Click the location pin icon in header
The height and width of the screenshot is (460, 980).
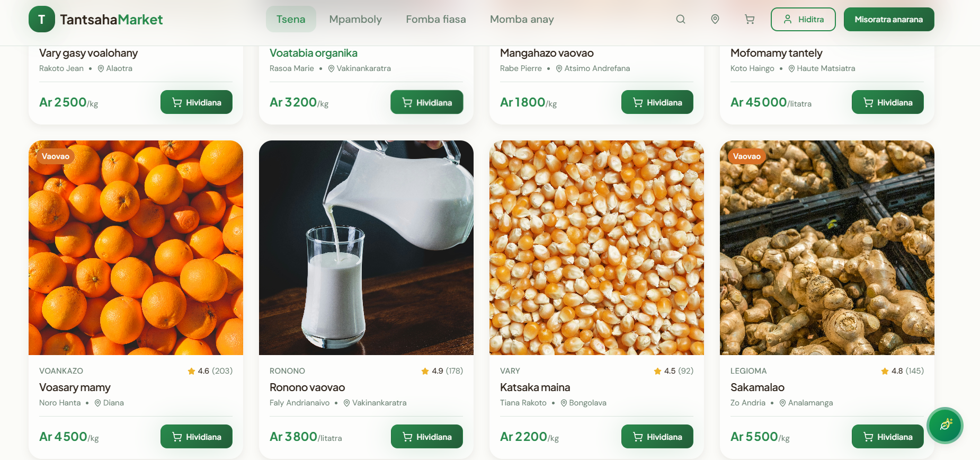coord(715,20)
